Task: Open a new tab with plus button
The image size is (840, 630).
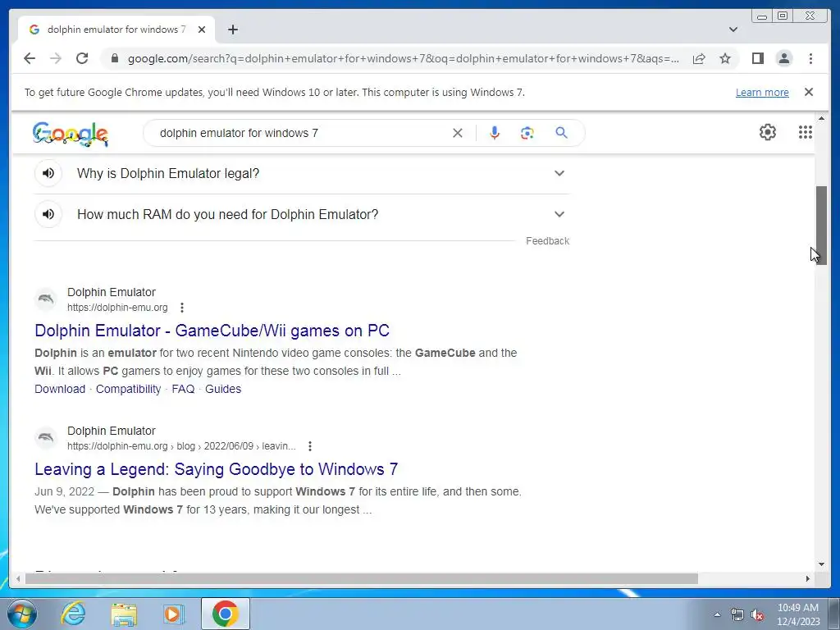Action: pyautogui.click(x=232, y=30)
